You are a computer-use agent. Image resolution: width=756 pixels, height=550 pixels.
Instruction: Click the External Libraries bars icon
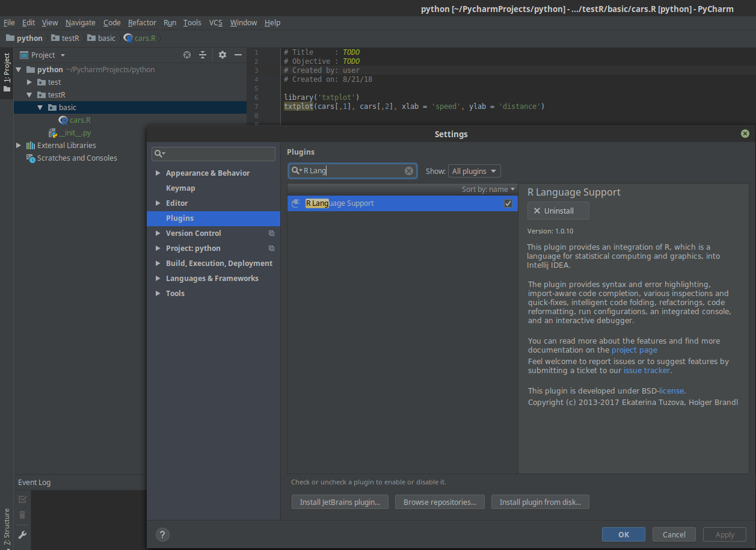(31, 146)
